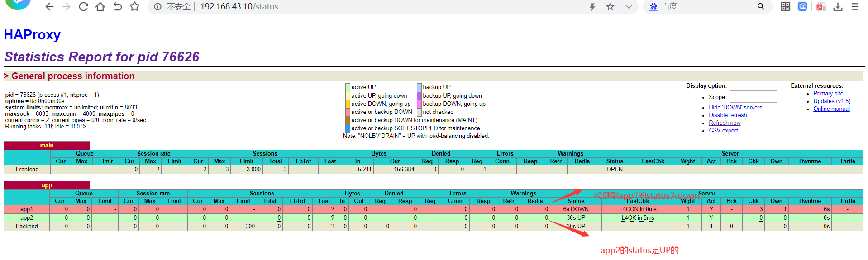This screenshot has width=868, height=260.
Task: Click the 'OPEN' status in Frontend row
Action: coord(615,170)
